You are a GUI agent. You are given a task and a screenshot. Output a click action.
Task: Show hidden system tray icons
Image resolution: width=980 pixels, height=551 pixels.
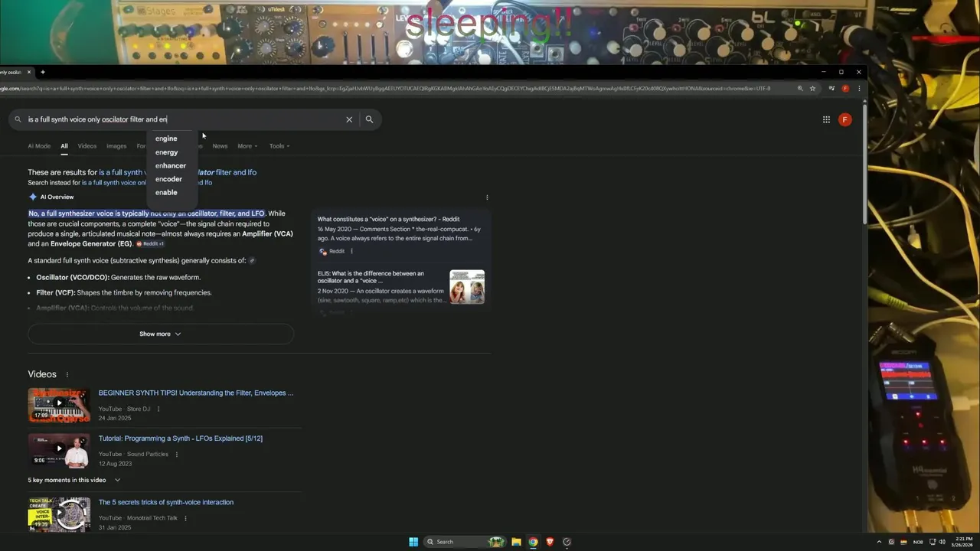(879, 542)
